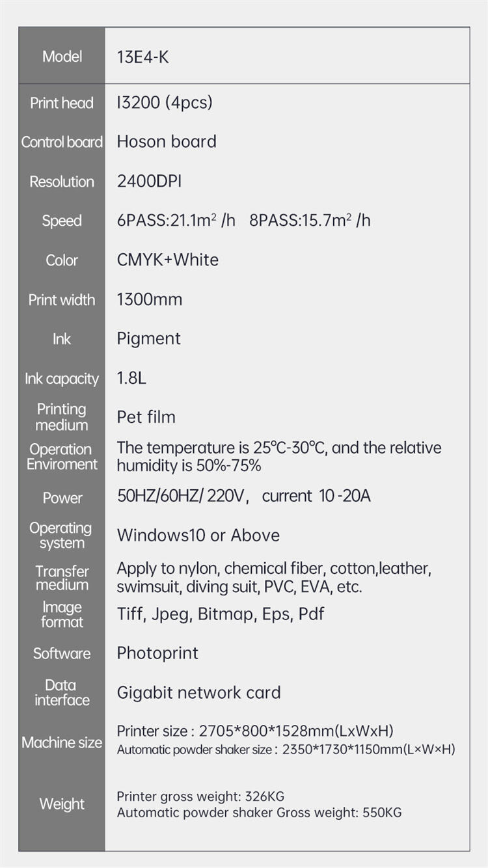Screen dimensions: 488x868
Task: Select the Printer gross weight: 326KG line
Action: [200, 797]
